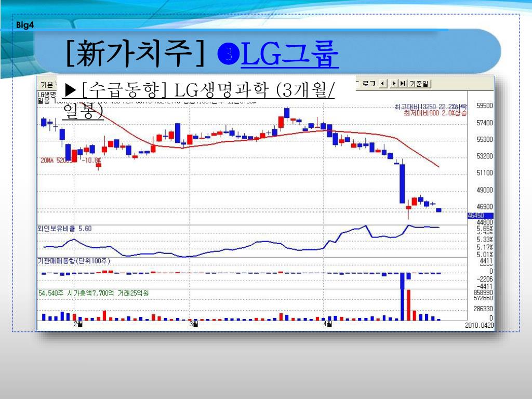Click the 54,540주 volume info text
The height and width of the screenshot is (399, 532).
pos(94,293)
